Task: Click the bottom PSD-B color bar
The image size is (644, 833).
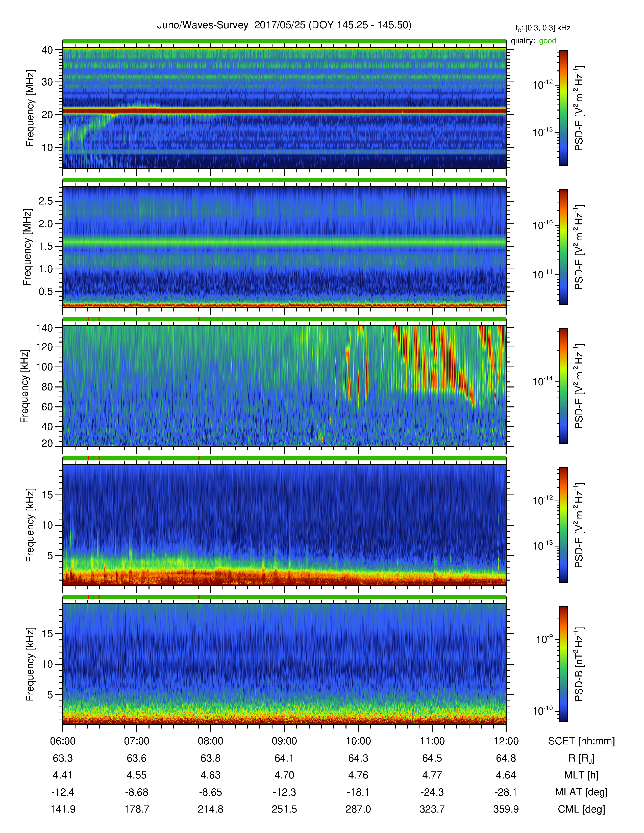Action: click(563, 664)
